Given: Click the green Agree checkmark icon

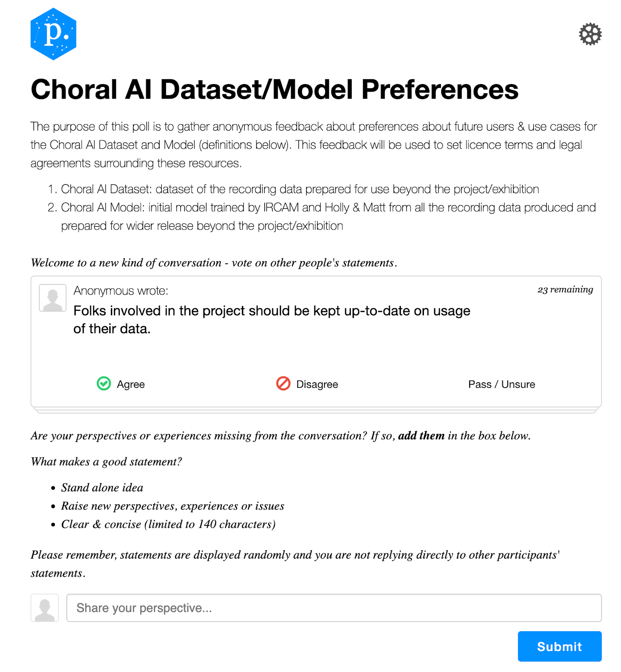Looking at the screenshot, I should (104, 383).
